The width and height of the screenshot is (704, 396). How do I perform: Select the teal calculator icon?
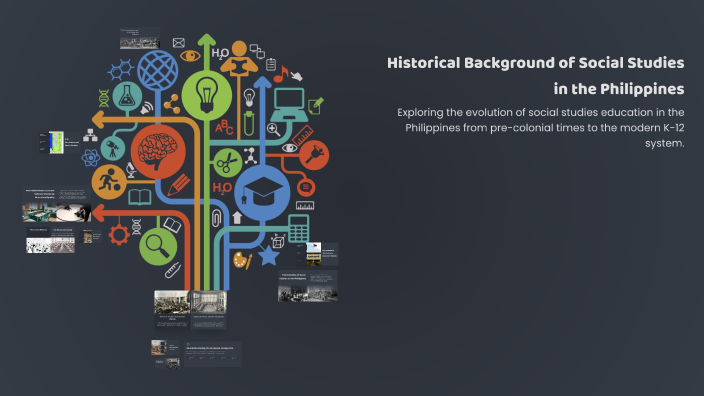[299, 229]
